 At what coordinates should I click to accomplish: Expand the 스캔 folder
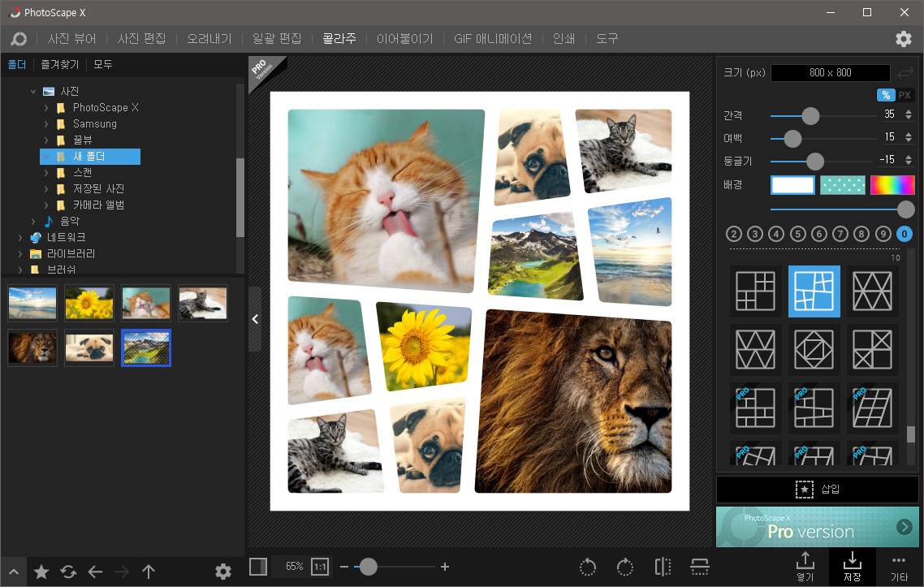click(46, 173)
